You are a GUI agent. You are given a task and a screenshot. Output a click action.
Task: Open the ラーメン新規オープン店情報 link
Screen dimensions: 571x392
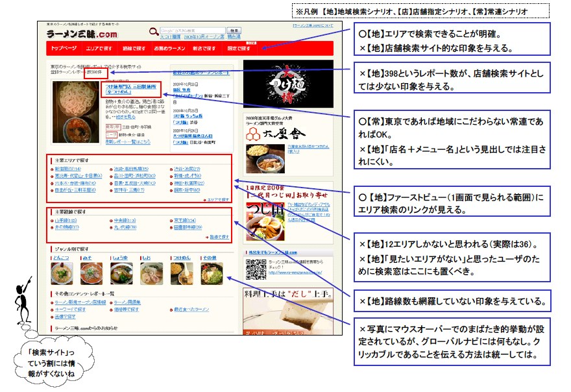pyautogui.click(x=80, y=302)
